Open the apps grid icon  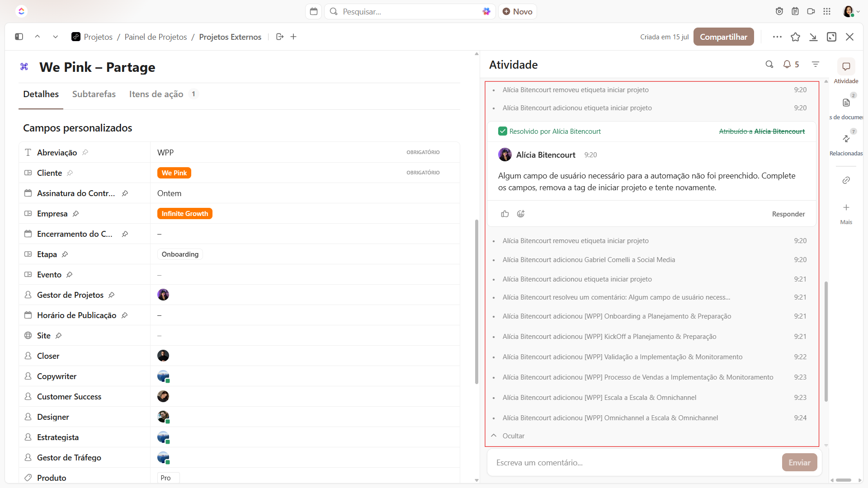(x=827, y=11)
